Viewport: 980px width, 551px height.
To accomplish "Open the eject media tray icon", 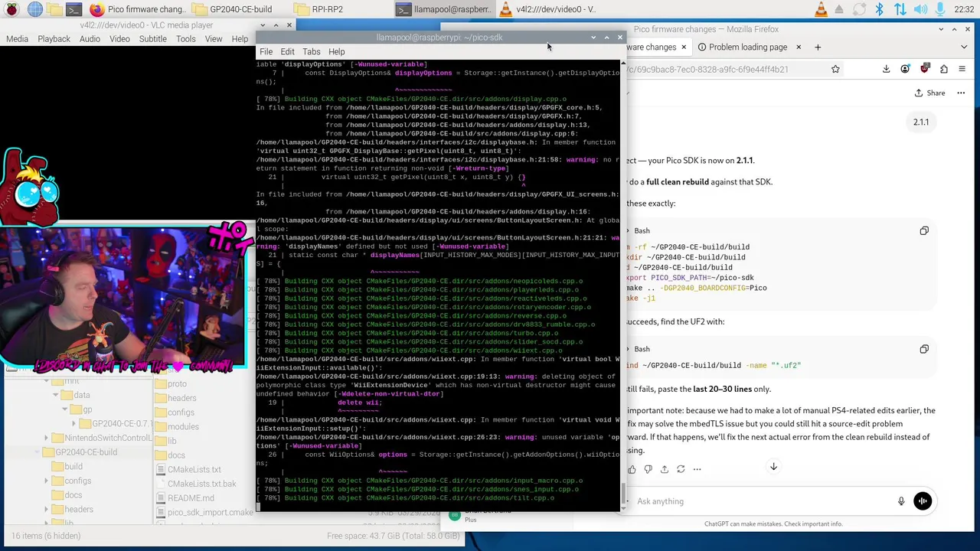I will pyautogui.click(x=841, y=9).
